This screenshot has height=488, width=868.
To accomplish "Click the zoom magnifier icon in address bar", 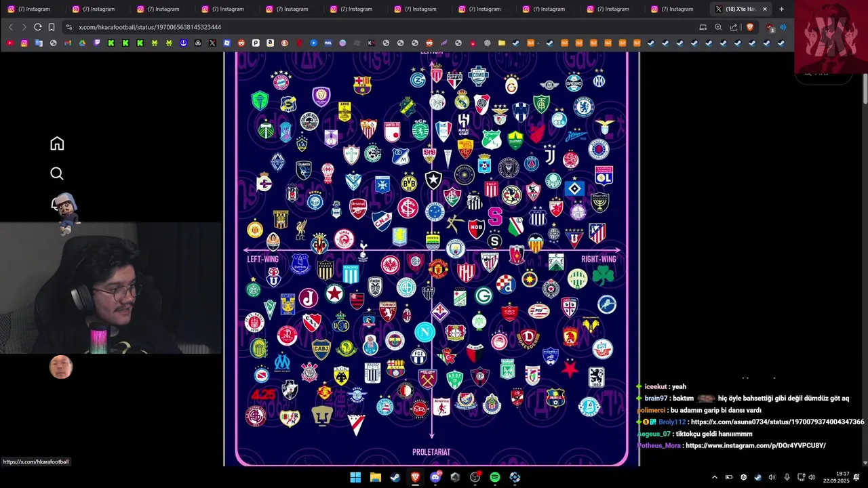I will tap(718, 27).
